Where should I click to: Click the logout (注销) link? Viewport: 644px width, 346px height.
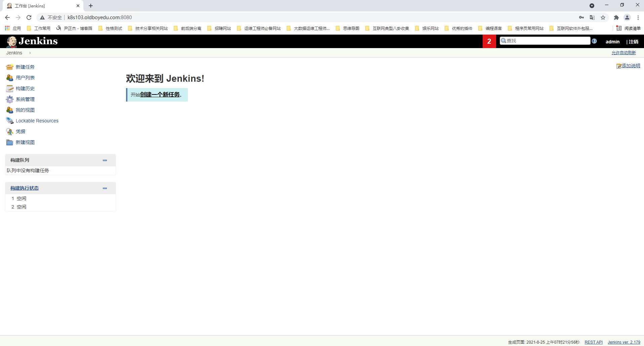point(634,42)
